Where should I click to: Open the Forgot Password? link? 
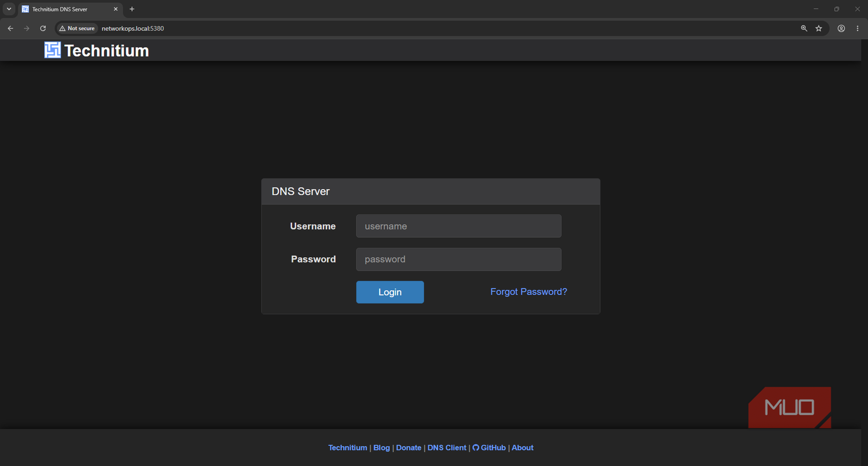point(528,292)
